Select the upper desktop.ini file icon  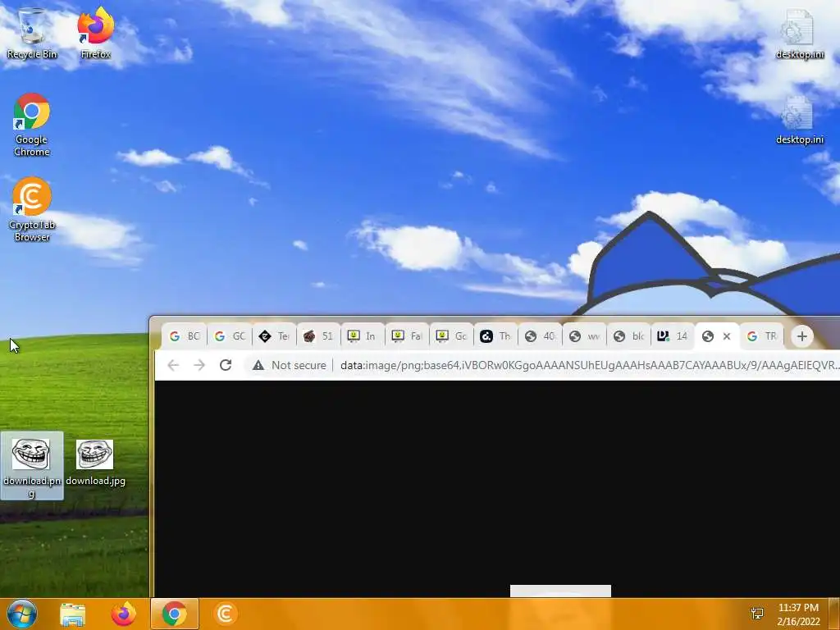tap(799, 34)
